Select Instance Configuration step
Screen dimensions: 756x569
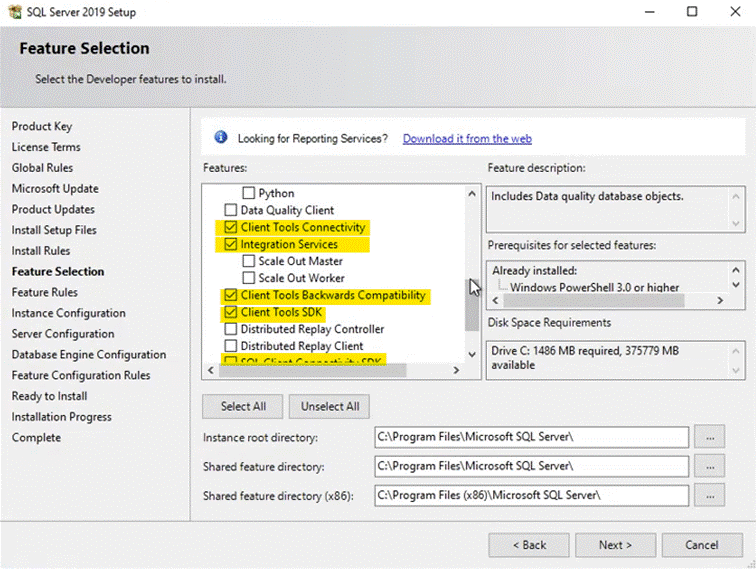(x=68, y=313)
